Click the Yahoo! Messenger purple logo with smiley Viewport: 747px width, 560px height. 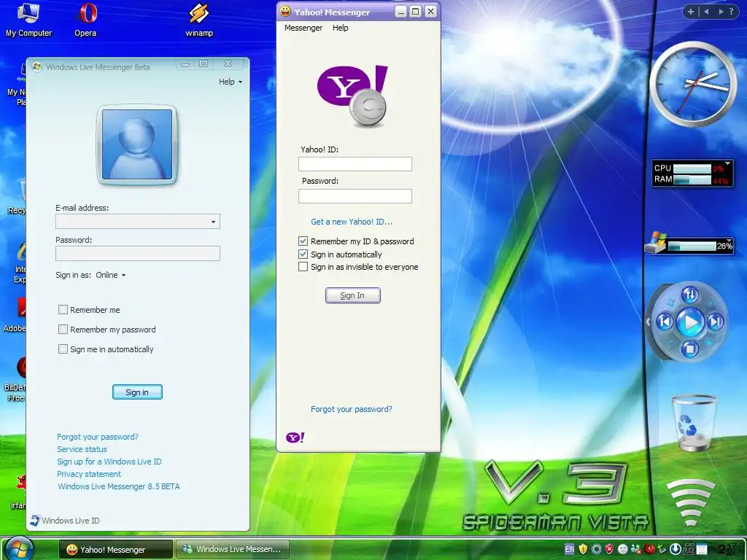click(x=353, y=96)
